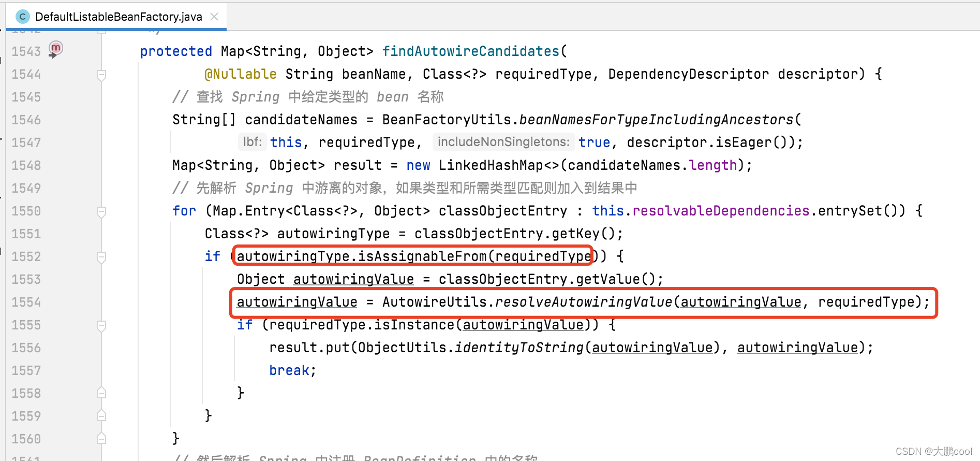The image size is (980, 461).
Task: Click the @Nullable annotation
Action: click(x=241, y=74)
